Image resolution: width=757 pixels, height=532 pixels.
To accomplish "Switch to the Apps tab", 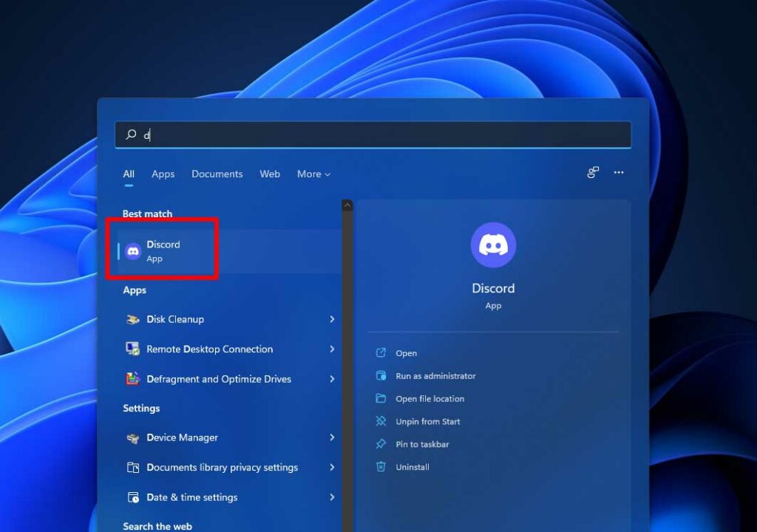I will (x=163, y=174).
